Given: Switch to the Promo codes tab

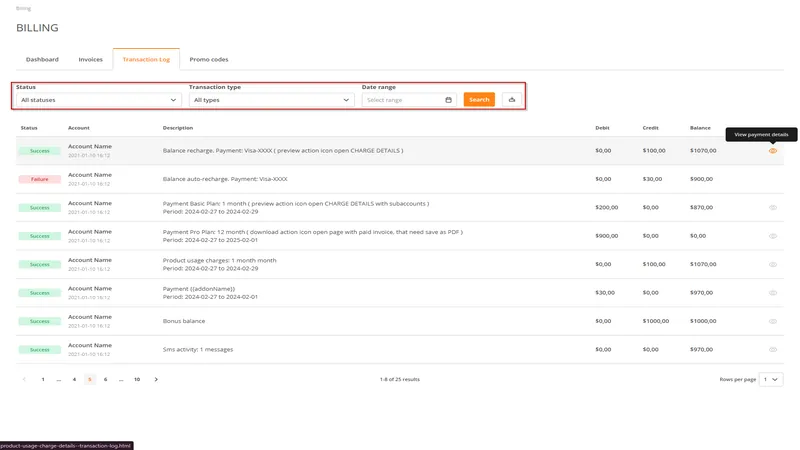Looking at the screenshot, I should pos(209,60).
